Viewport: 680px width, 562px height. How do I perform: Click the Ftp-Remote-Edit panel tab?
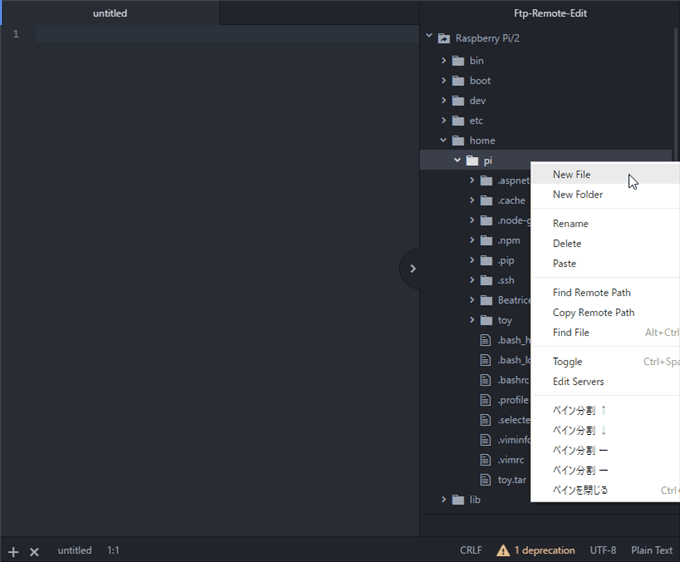[550, 13]
